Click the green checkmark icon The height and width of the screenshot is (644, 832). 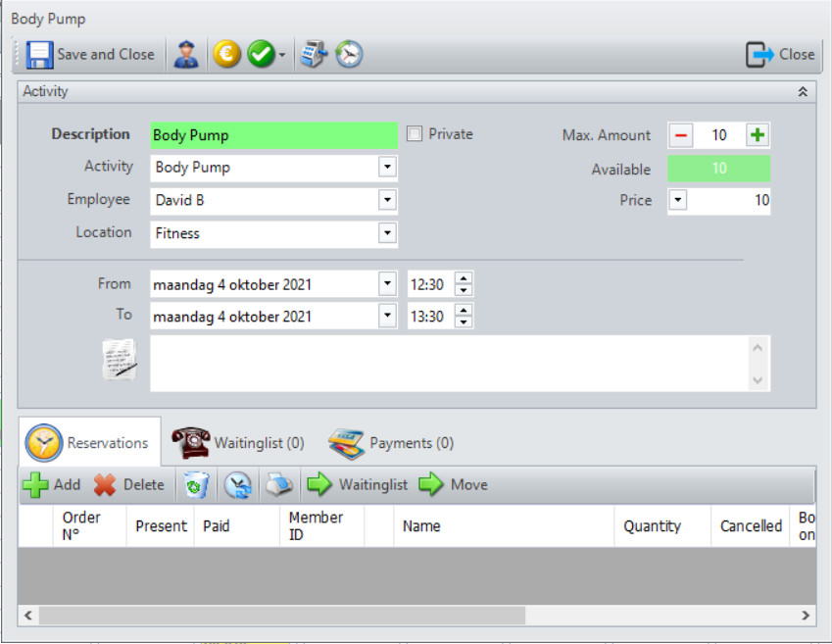[261, 55]
